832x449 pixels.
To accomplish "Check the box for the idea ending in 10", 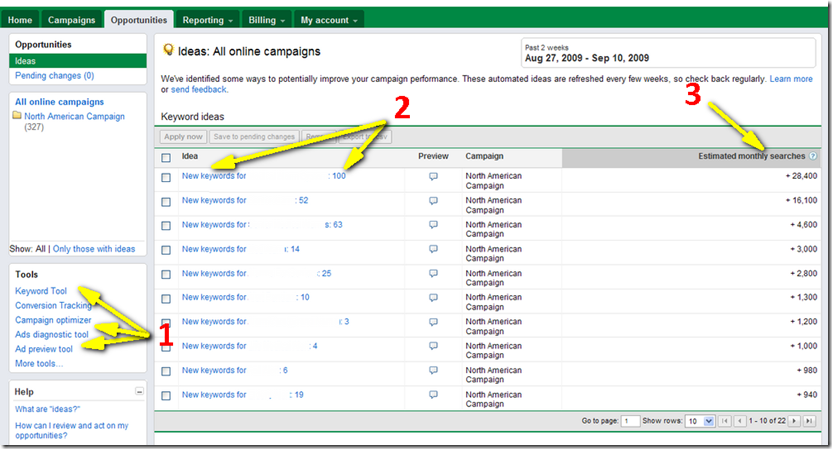I will tap(166, 299).
